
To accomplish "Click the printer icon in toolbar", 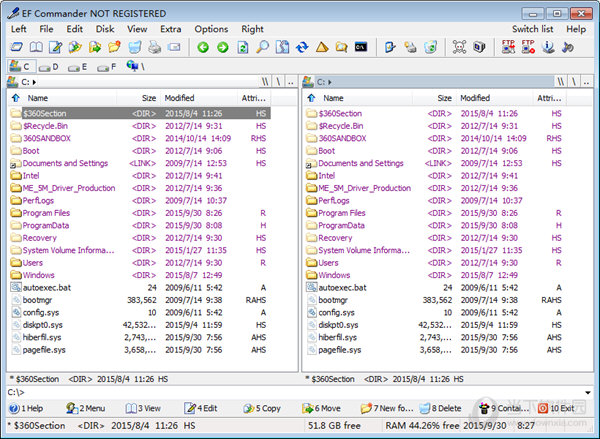I will coord(154,47).
